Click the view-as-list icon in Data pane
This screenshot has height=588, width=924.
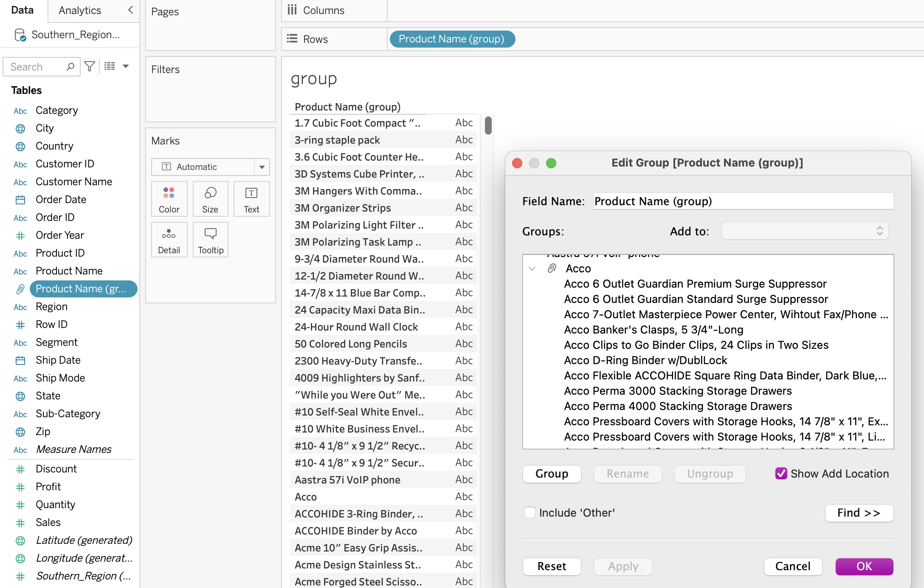pyautogui.click(x=110, y=66)
